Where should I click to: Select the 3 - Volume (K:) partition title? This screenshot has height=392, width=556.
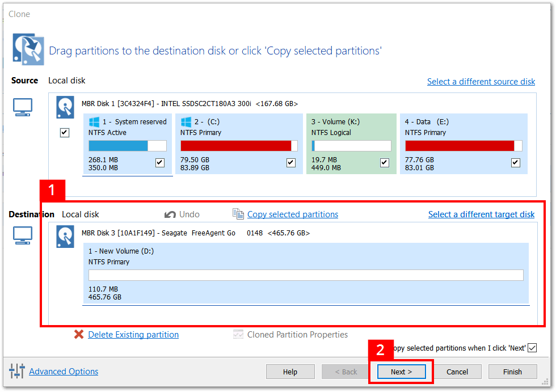335,122
